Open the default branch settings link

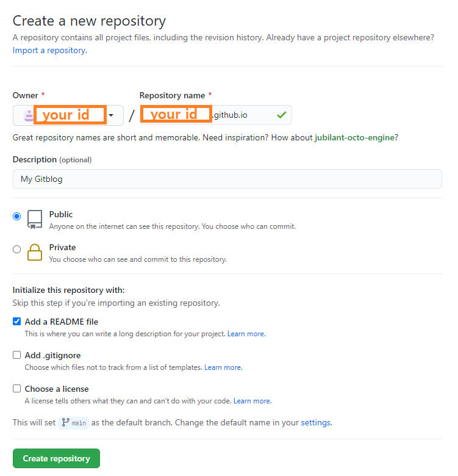coord(317,422)
